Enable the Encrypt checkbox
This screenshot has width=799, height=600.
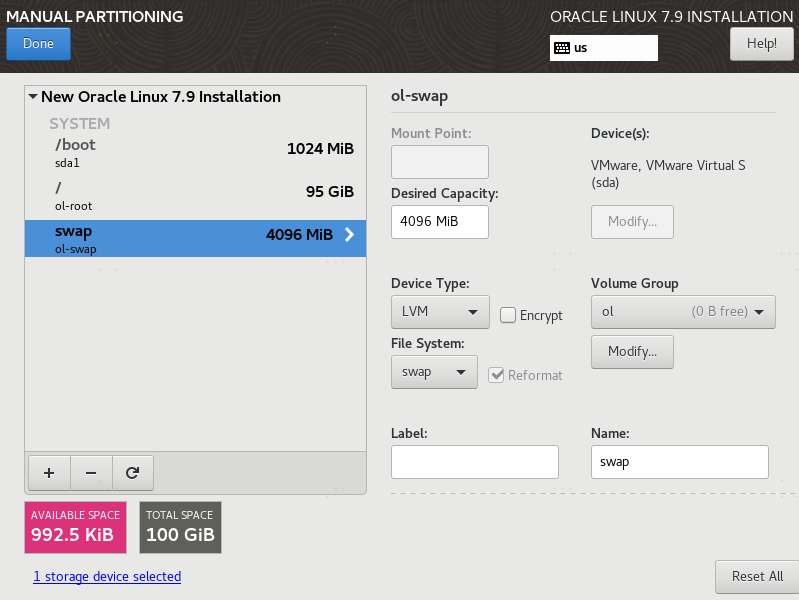[x=508, y=315]
